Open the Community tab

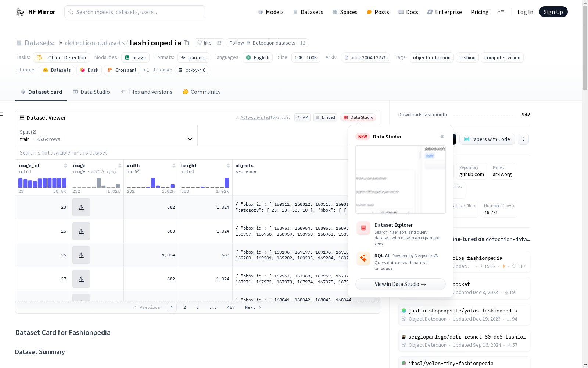point(202,92)
